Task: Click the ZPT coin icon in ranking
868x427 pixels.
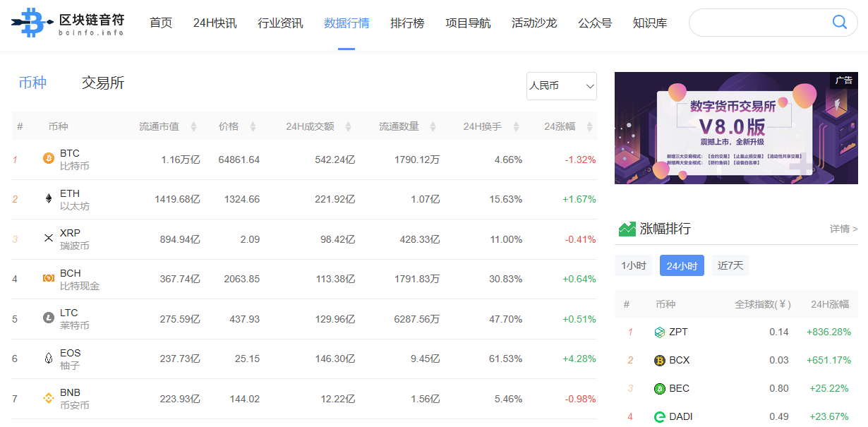Action: pos(660,332)
